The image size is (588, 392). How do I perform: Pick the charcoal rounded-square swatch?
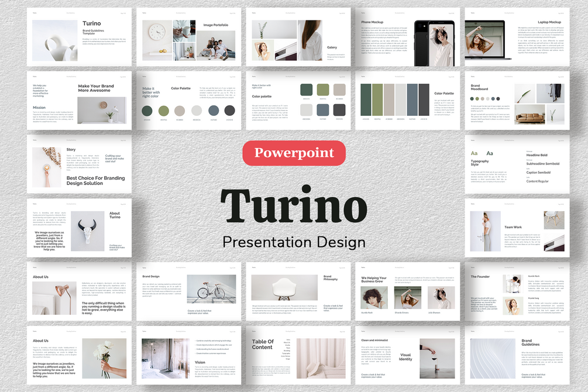pos(339,110)
